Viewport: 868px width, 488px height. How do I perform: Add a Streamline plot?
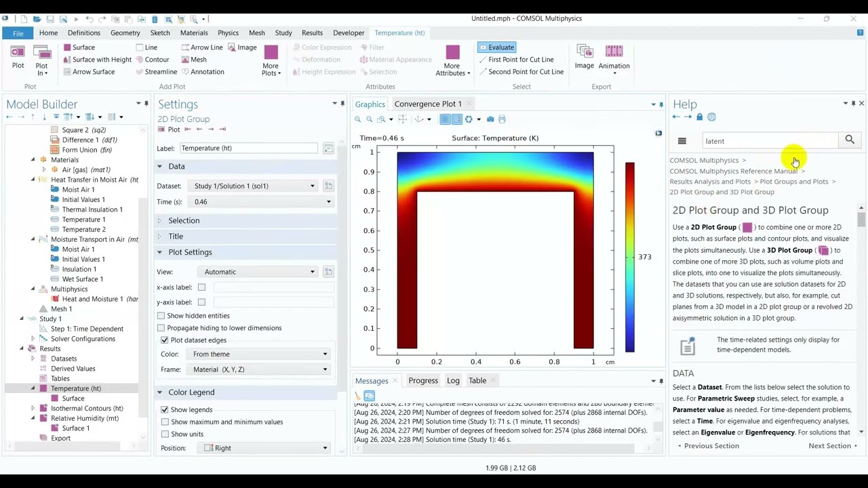coord(155,72)
